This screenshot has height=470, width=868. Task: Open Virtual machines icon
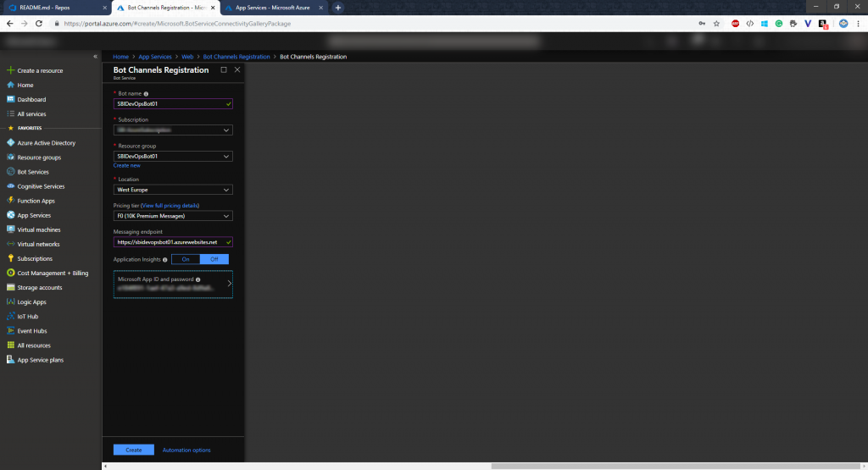point(10,229)
